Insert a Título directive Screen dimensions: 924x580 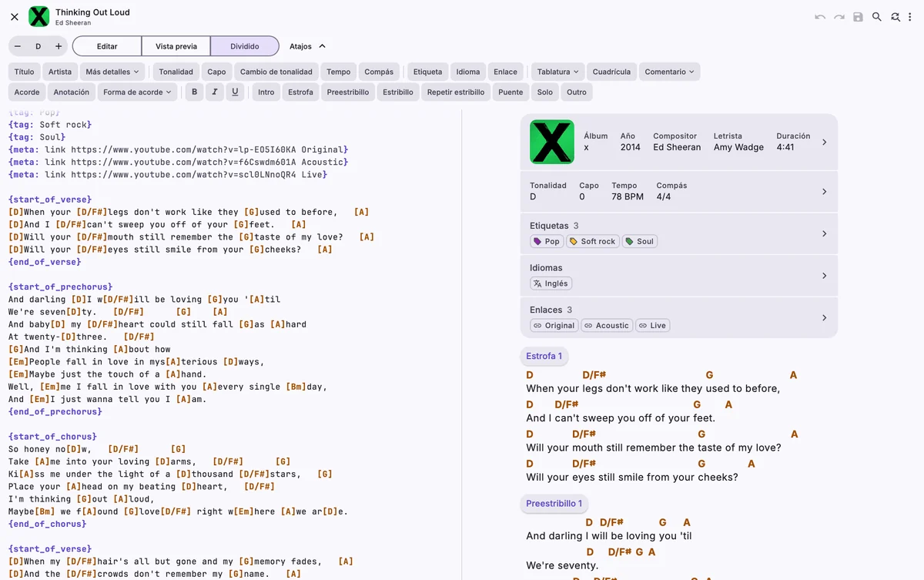coord(25,72)
